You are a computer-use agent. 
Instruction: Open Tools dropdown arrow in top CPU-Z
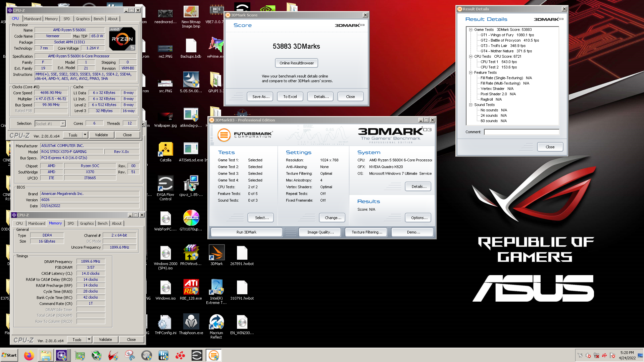85,135
